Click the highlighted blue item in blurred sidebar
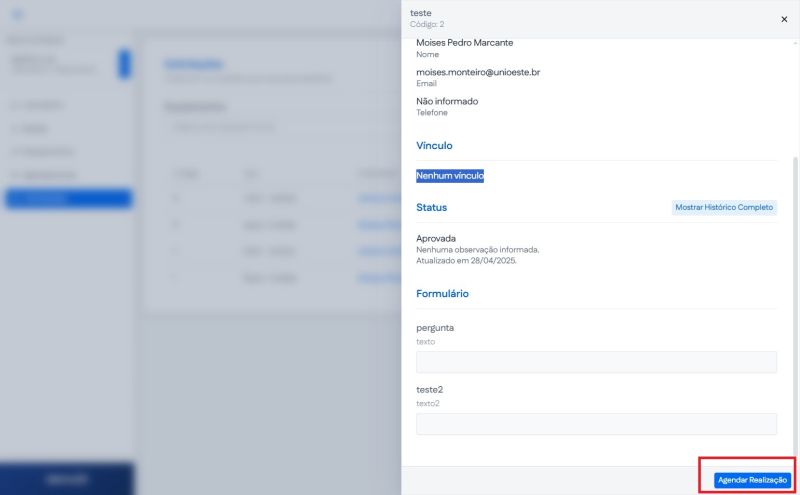Image resolution: width=800 pixels, height=495 pixels. click(68, 198)
